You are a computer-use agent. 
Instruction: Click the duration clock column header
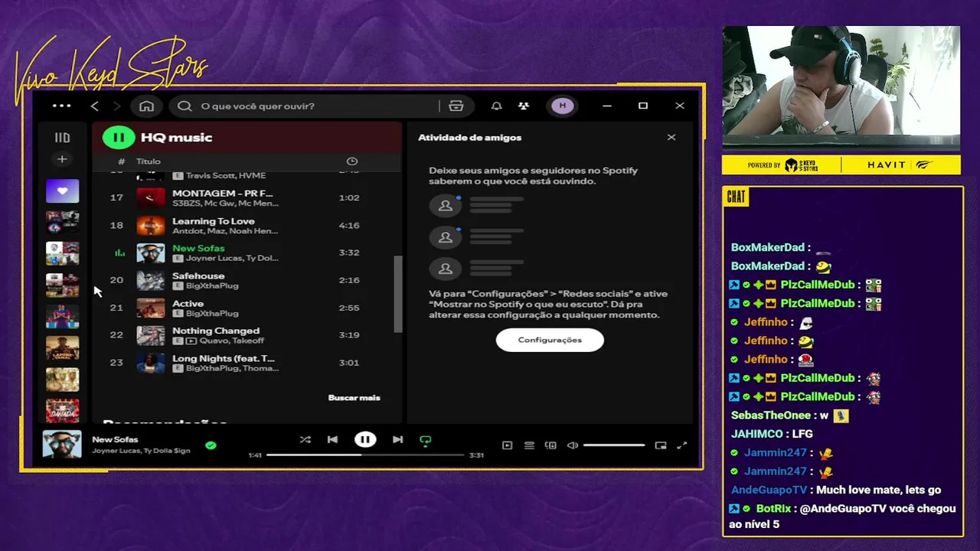coord(352,161)
